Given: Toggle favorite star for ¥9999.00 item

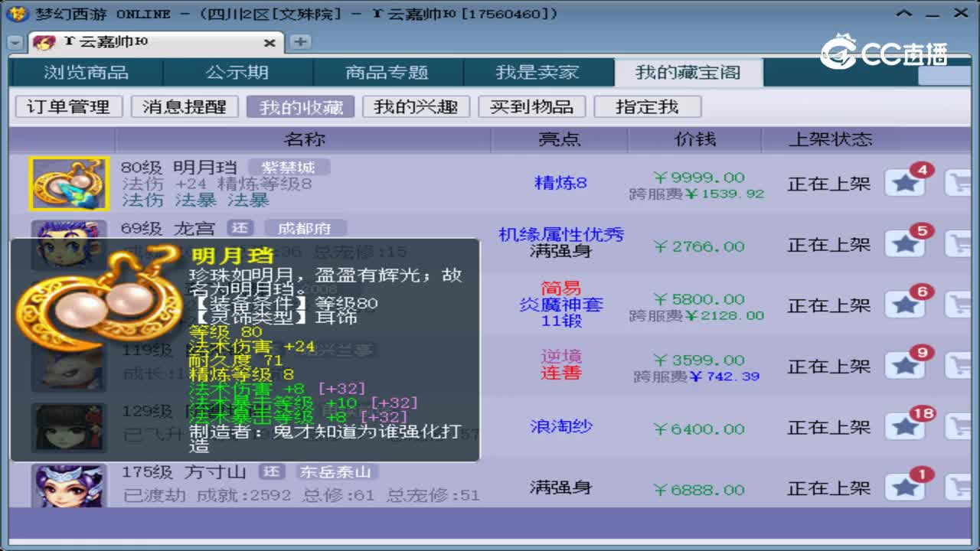Looking at the screenshot, I should pyautogui.click(x=905, y=184).
